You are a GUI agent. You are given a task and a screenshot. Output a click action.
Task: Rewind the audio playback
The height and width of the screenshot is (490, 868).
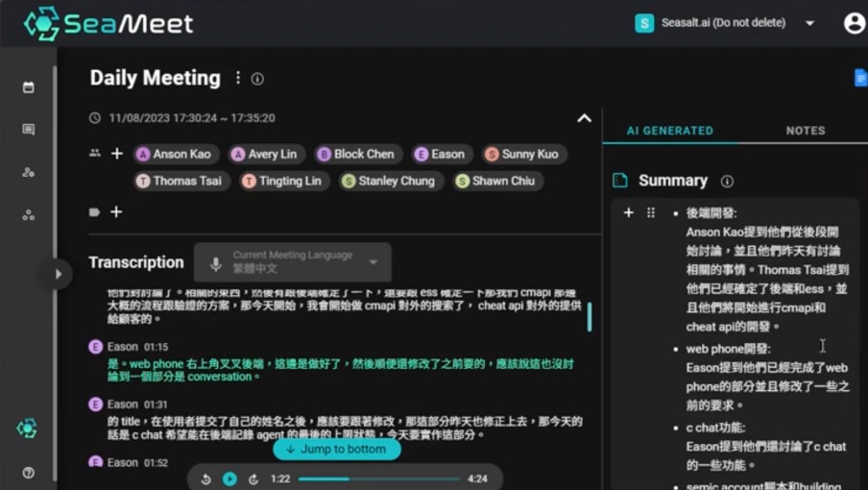click(x=205, y=478)
